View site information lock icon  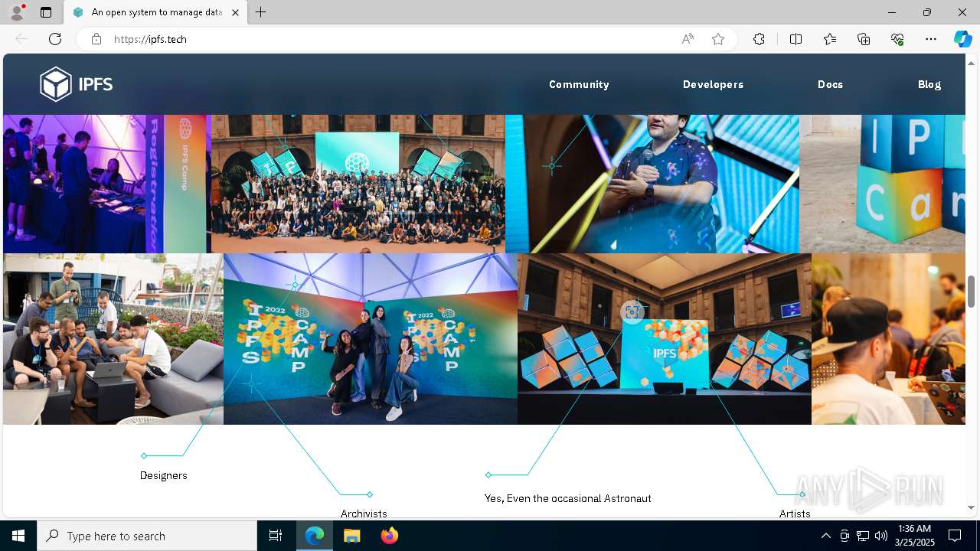[x=96, y=39]
